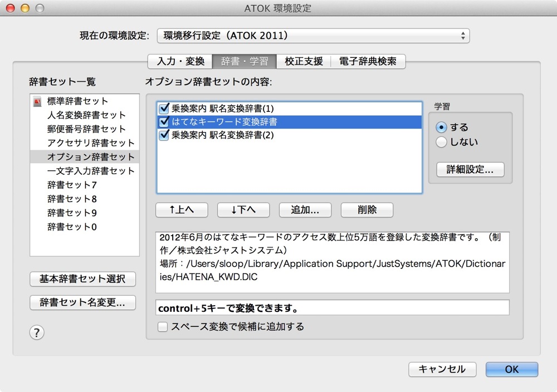Click the red icon beside 標準辞書セット

37,101
